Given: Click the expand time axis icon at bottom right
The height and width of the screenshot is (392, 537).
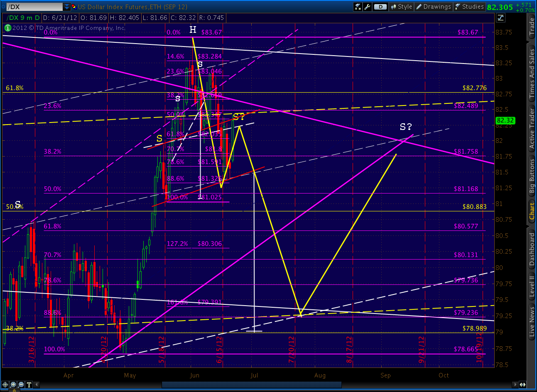Looking at the screenshot, I should (x=522, y=385).
